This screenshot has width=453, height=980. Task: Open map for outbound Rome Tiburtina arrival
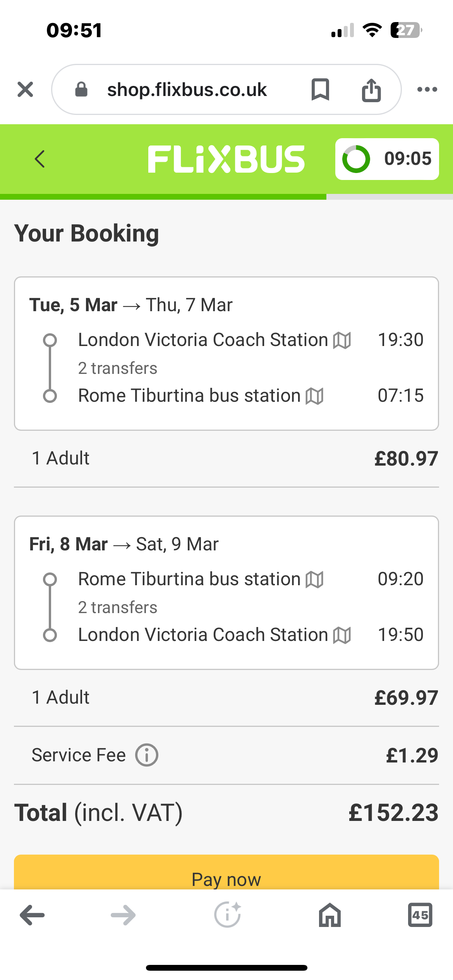pyautogui.click(x=314, y=396)
